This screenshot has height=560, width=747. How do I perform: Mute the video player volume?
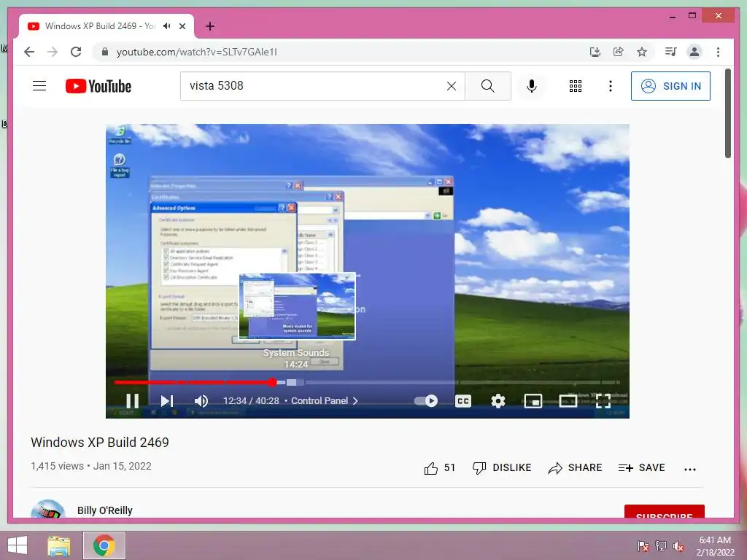coord(201,401)
